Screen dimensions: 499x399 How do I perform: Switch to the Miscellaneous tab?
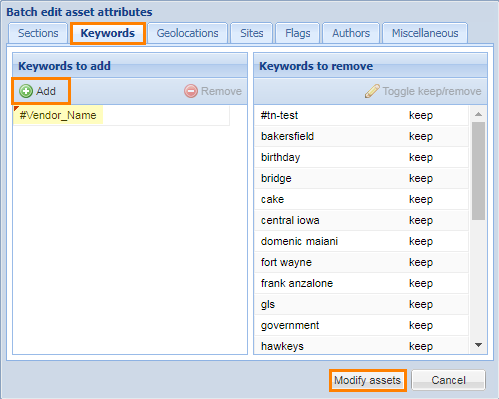pos(425,33)
